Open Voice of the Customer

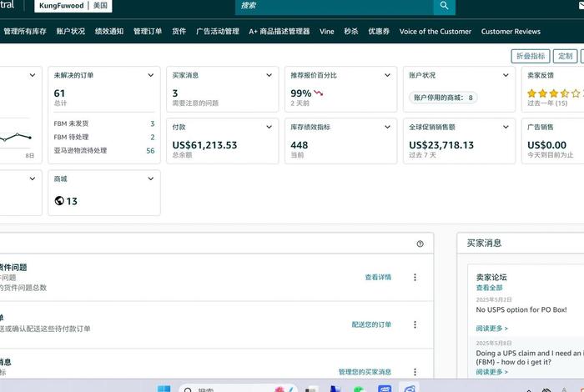pyautogui.click(x=435, y=32)
